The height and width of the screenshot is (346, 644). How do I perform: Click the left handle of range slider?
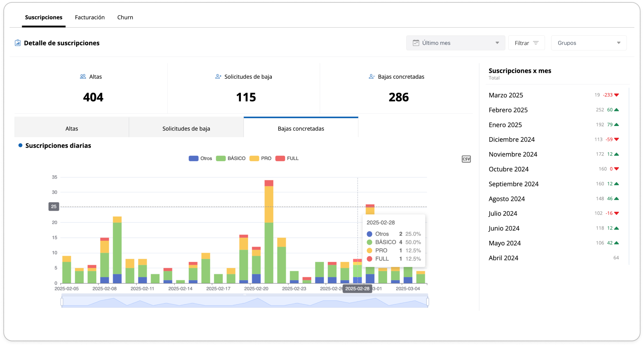point(62,302)
